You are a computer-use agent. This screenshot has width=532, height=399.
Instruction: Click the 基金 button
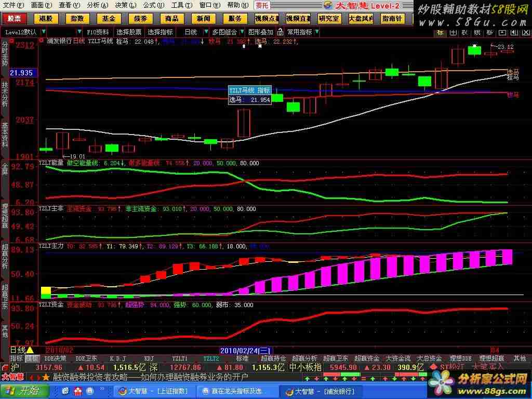coord(109,19)
